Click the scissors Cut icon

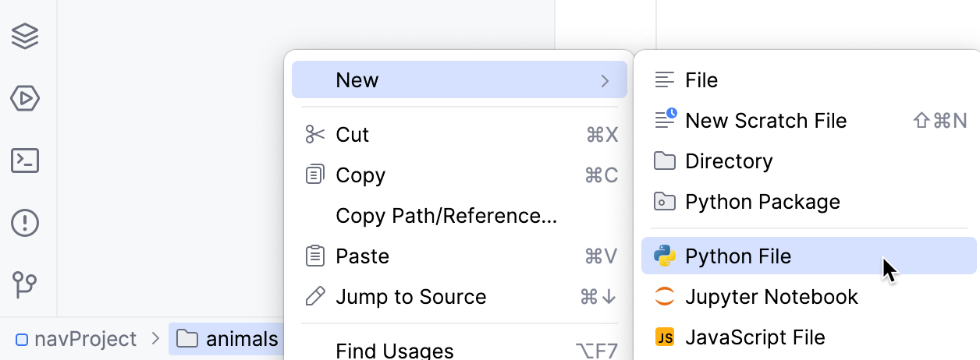[315, 135]
